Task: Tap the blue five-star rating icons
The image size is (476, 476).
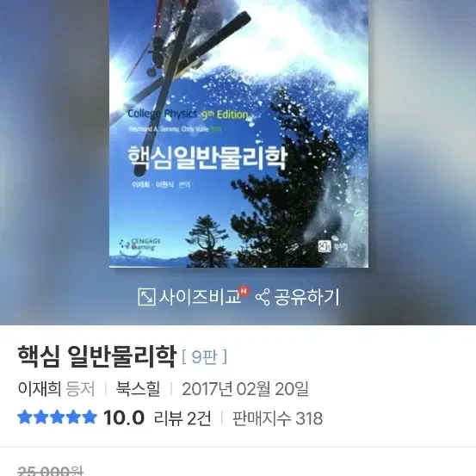Action: point(57,417)
